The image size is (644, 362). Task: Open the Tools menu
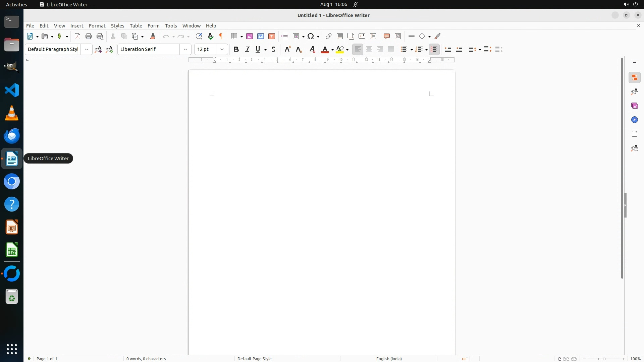(171, 26)
